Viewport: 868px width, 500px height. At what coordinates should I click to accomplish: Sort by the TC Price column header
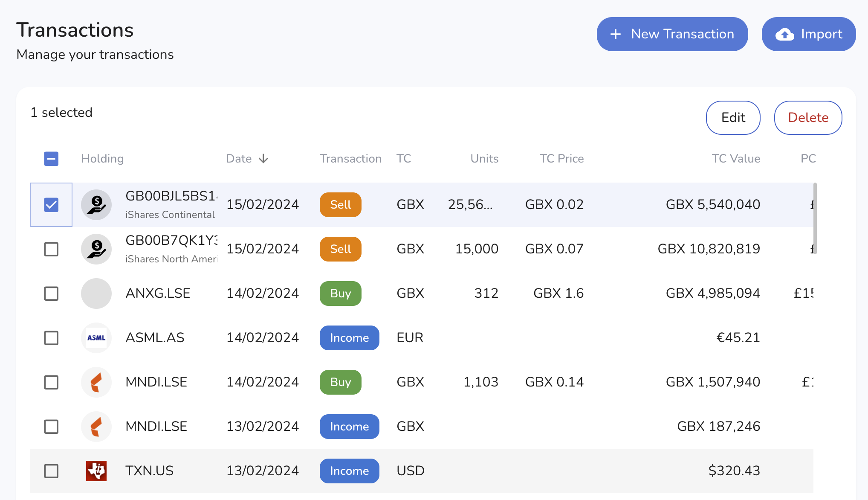tap(561, 159)
